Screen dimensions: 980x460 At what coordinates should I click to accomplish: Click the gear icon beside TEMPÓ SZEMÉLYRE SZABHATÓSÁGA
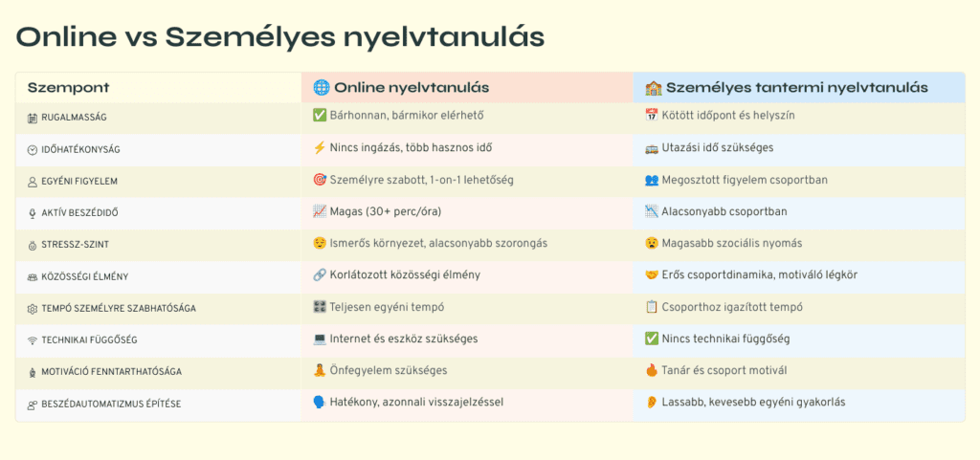[x=33, y=309]
